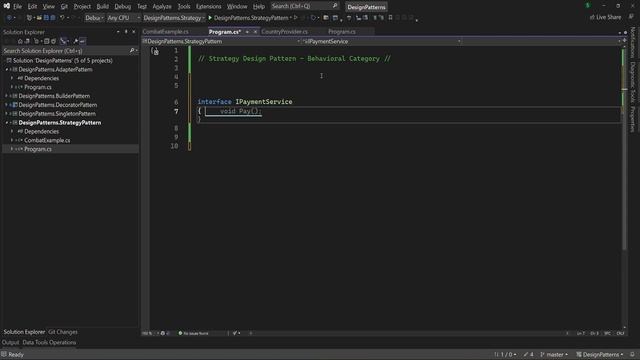
Task: Click the Strategy Design Pattern comment line
Action: 294,59
